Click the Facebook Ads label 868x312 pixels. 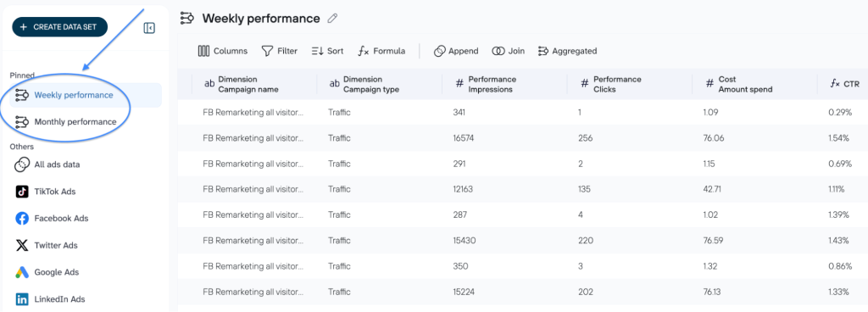coord(61,218)
